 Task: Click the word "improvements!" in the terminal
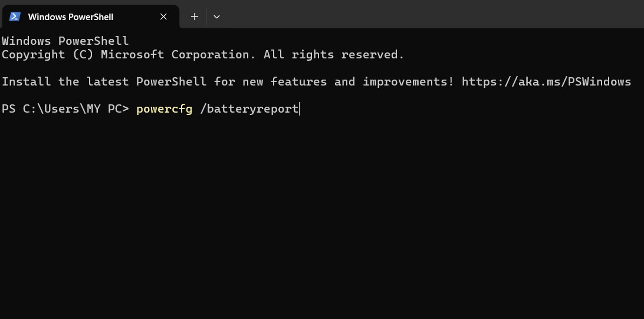408,81
